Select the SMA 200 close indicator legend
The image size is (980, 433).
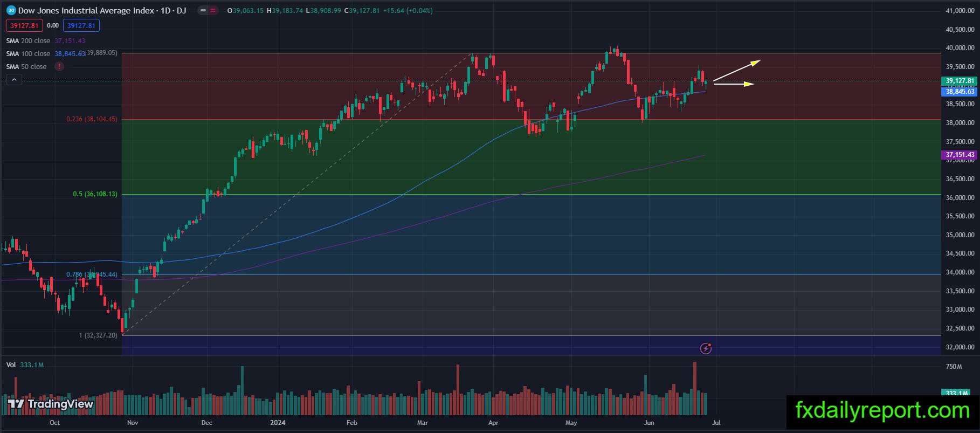tap(28, 40)
